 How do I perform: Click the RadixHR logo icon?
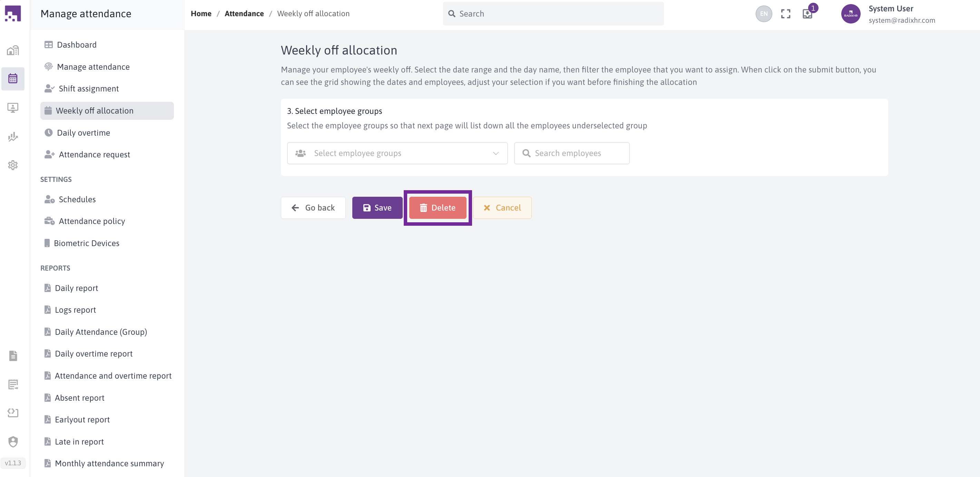pos(13,14)
